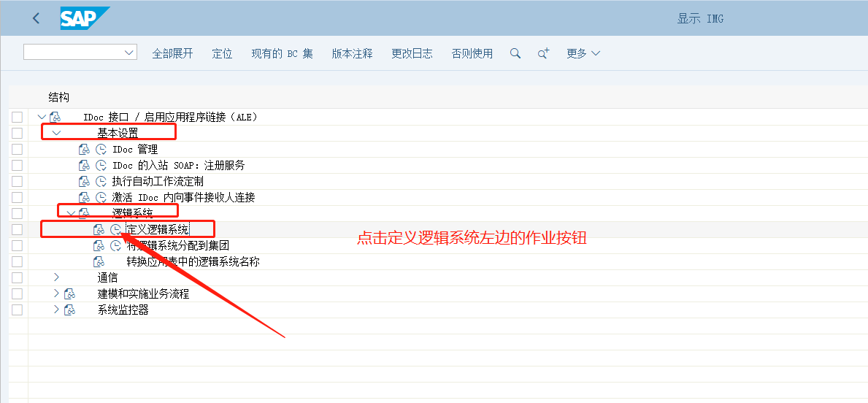Open documentation icon beside IDoc 管理

point(84,150)
